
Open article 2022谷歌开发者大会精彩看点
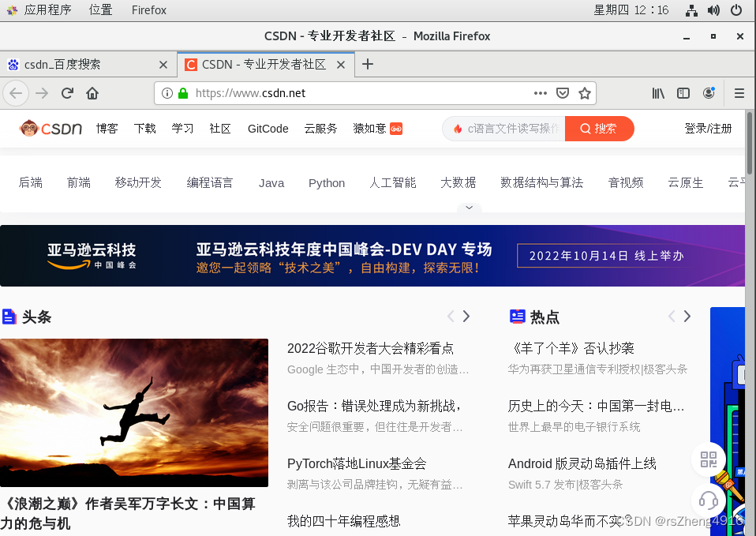click(370, 348)
